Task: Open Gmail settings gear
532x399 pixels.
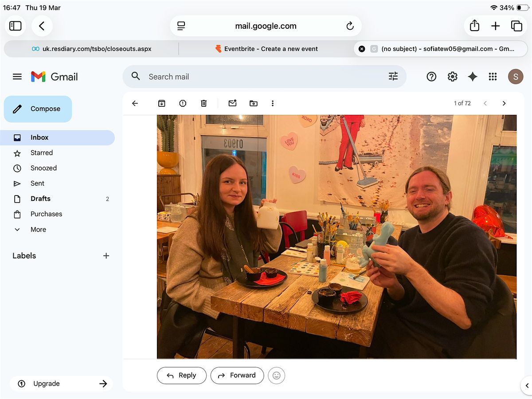Action: click(x=452, y=77)
